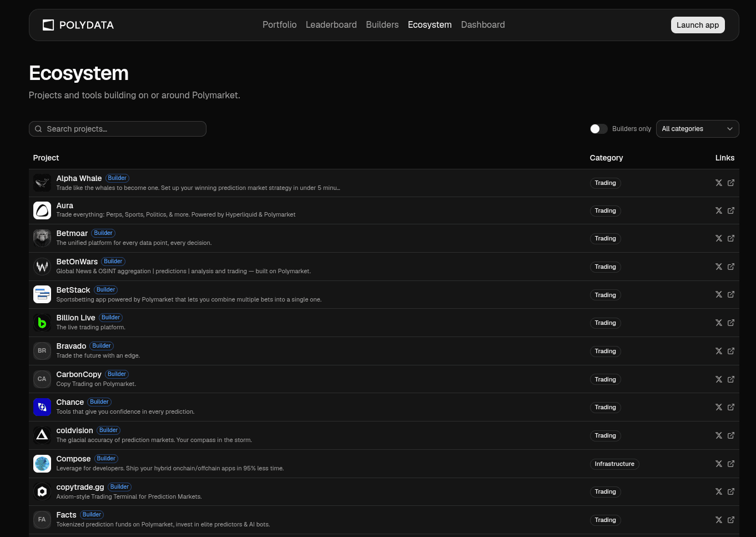Viewport: 756px width, 537px height.
Task: Toggle the Builders only switch
Action: point(598,129)
